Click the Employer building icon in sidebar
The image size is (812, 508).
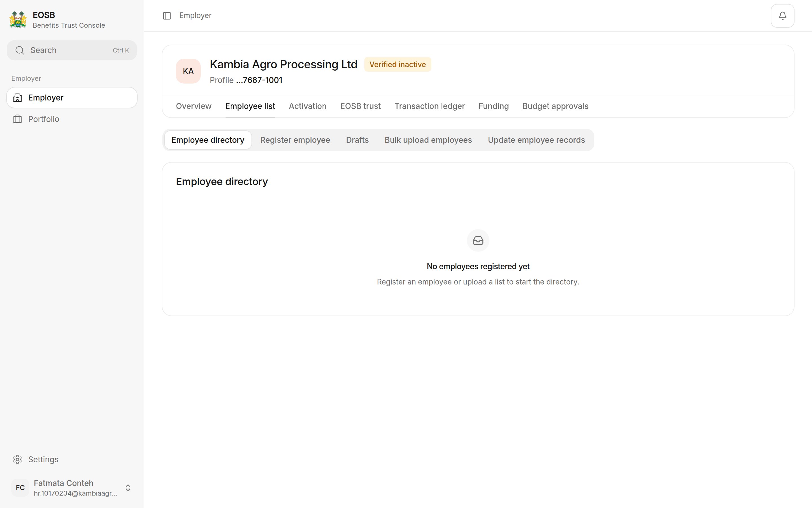pos(17,98)
